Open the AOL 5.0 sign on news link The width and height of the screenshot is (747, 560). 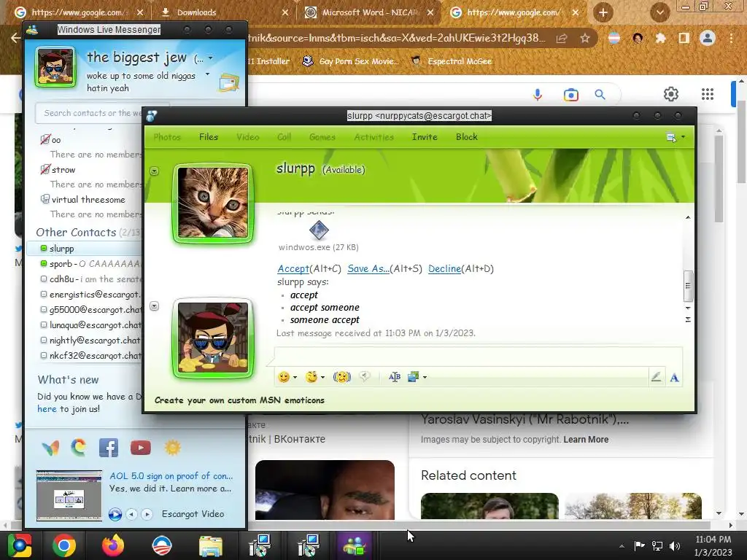point(171,476)
